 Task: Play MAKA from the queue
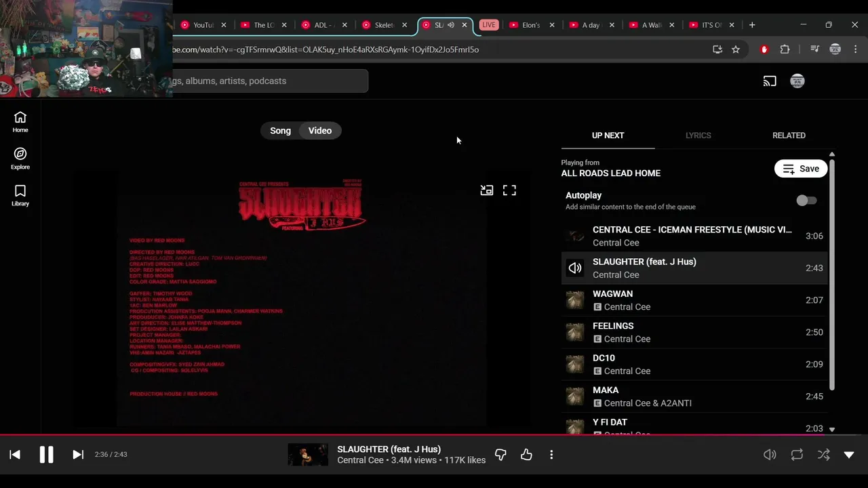pyautogui.click(x=694, y=396)
